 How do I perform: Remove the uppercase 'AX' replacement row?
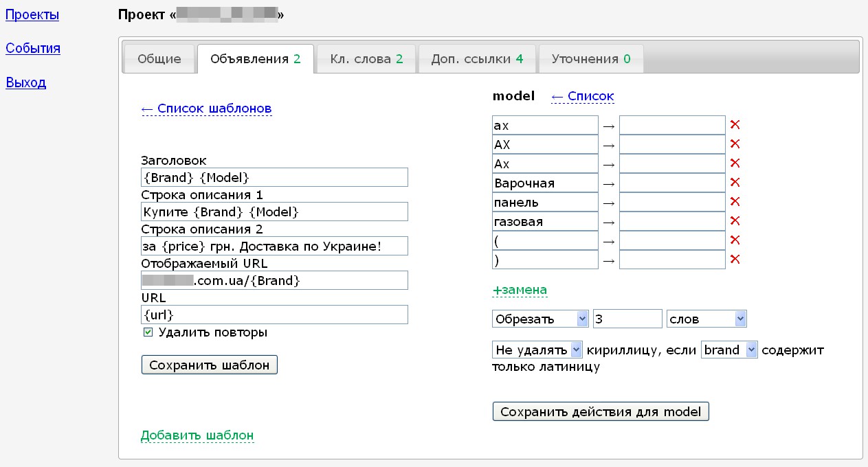click(735, 144)
